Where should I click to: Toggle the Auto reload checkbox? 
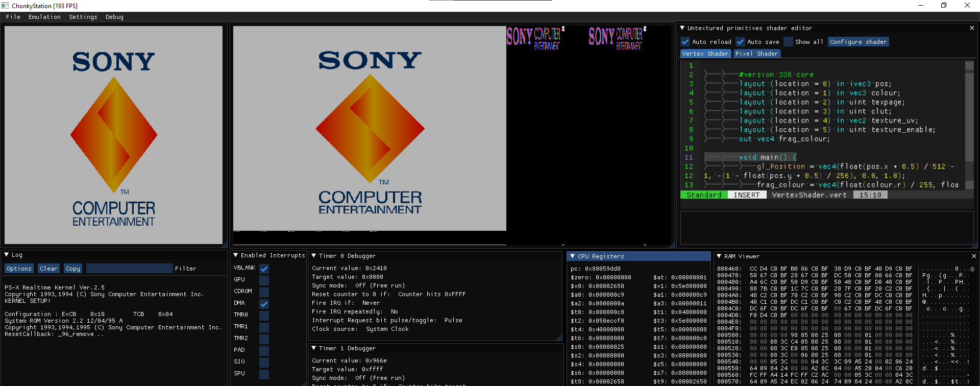click(x=685, y=42)
